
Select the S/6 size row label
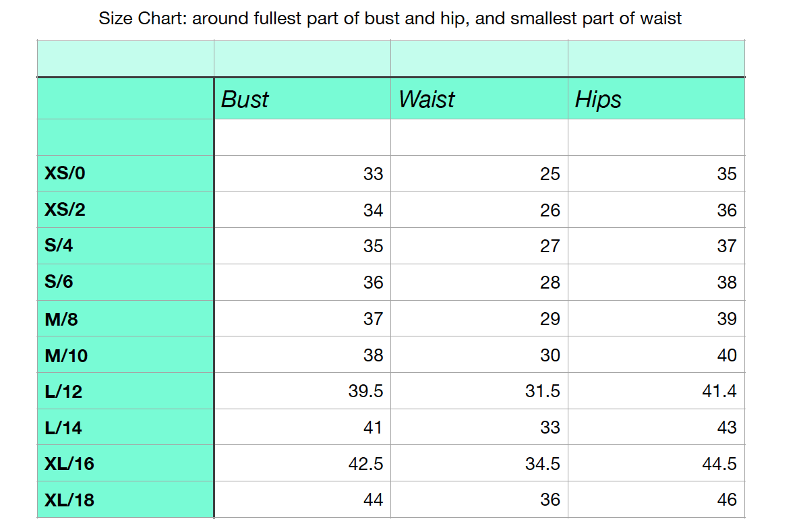pyautogui.click(x=59, y=282)
